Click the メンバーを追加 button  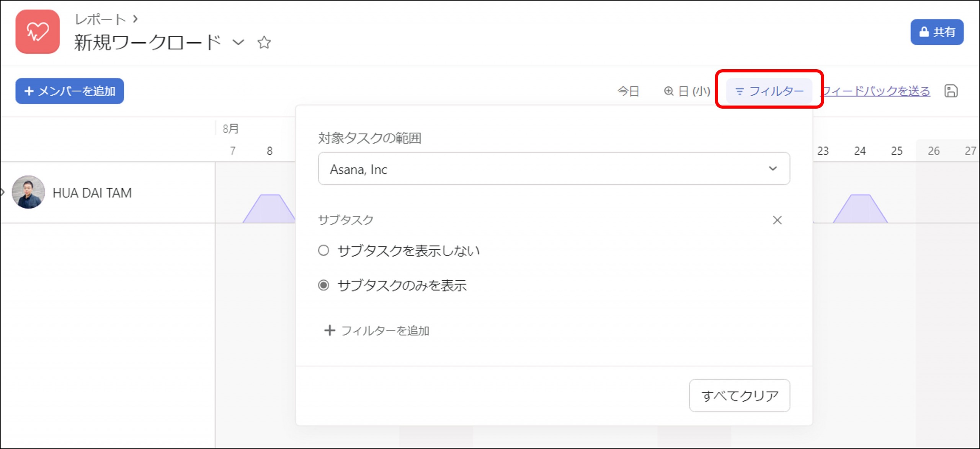70,91
